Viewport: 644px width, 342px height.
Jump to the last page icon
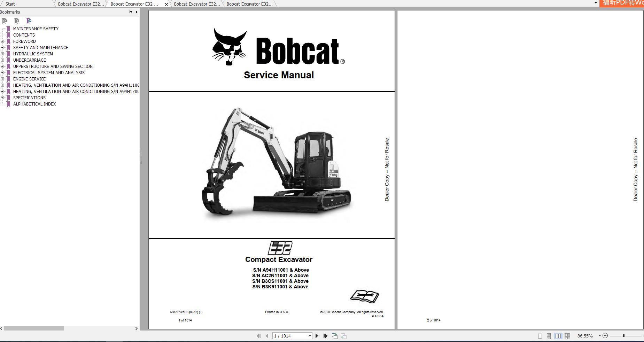coord(325,336)
